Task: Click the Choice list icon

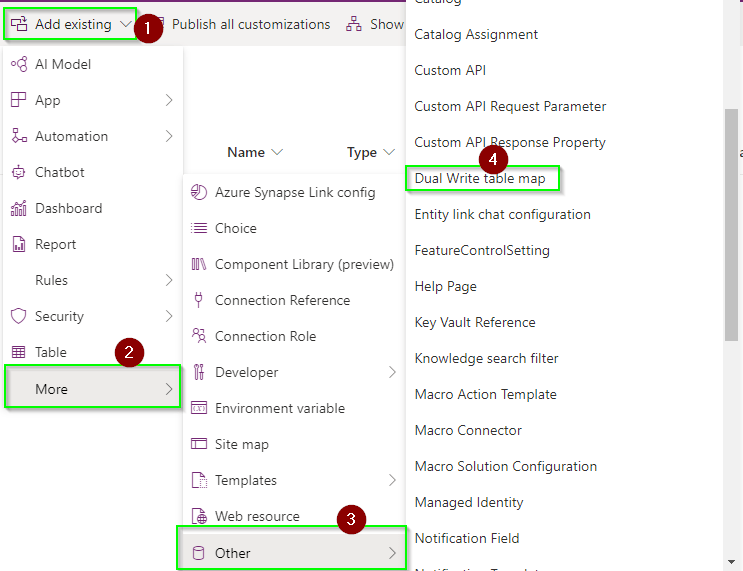Action: (x=199, y=228)
